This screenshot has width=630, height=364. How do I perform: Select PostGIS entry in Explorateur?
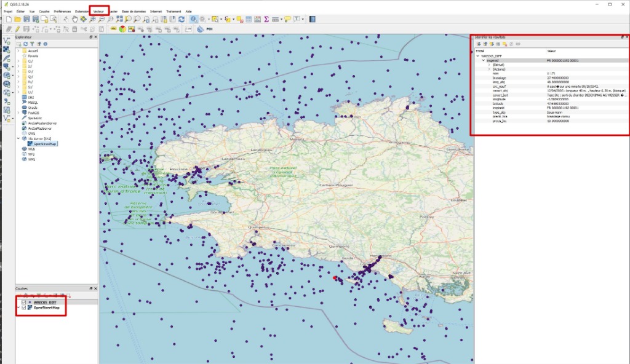point(34,113)
